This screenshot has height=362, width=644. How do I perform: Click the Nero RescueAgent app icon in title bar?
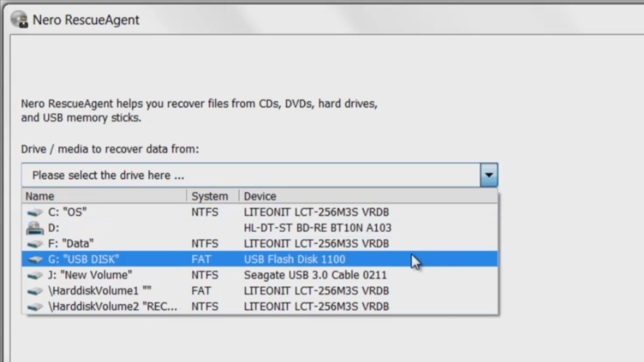(x=19, y=19)
